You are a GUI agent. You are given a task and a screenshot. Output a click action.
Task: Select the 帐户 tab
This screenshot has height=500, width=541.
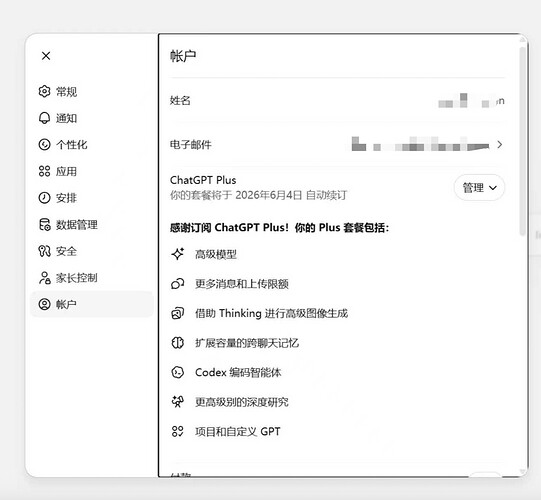click(x=92, y=304)
